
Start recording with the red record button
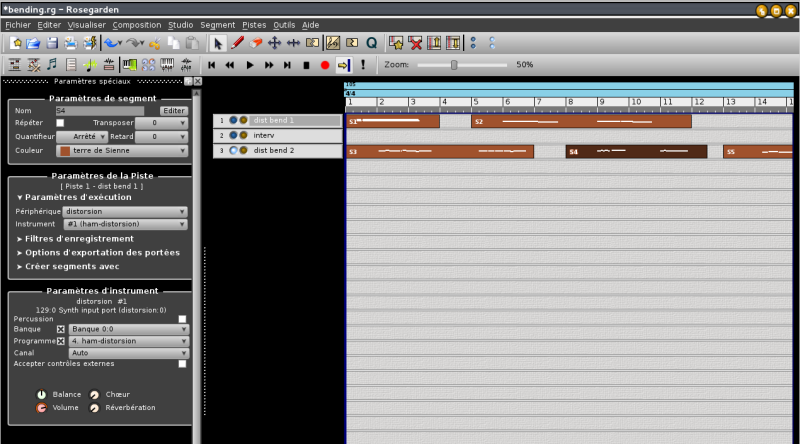point(325,65)
